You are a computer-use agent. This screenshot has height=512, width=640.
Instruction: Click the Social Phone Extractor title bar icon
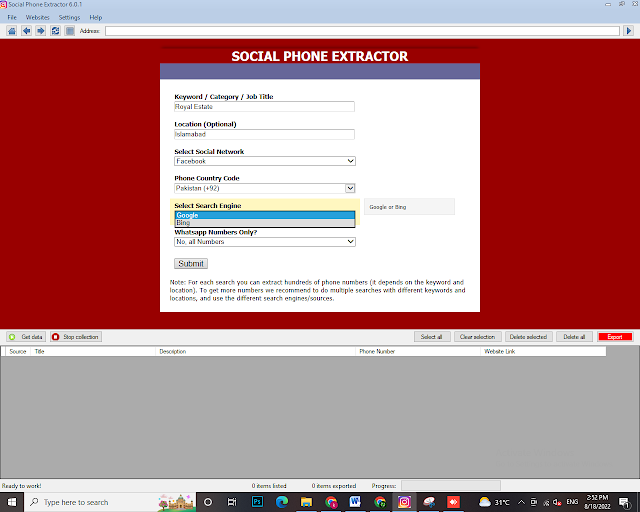click(4, 4)
